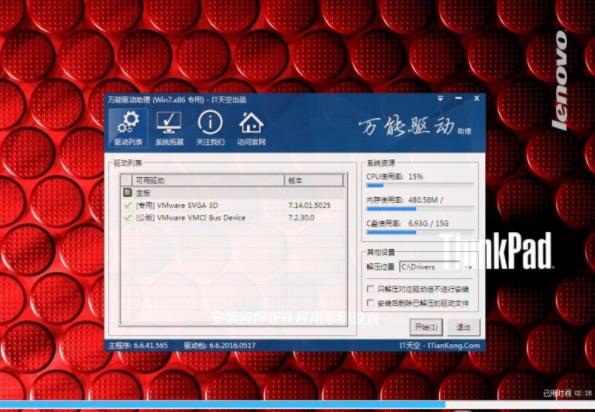Image resolution: width=595 pixels, height=412 pixels.
Task: Click the 内存使用率 progress bar
Action: pos(420,209)
